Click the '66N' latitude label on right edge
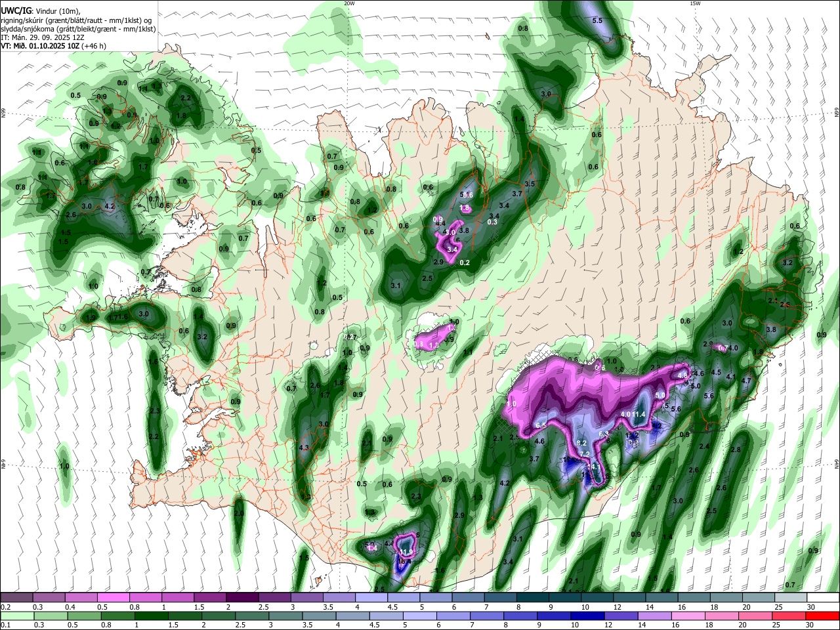 [x=837, y=113]
